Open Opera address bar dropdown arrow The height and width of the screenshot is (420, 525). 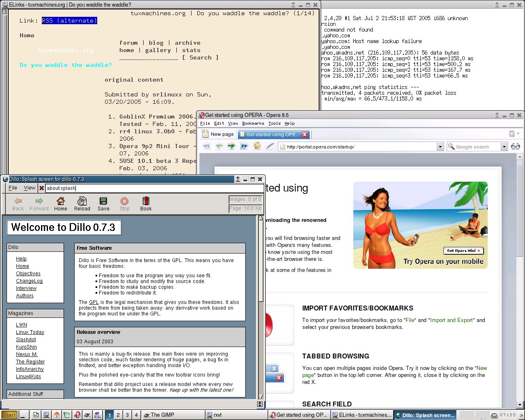click(440, 146)
